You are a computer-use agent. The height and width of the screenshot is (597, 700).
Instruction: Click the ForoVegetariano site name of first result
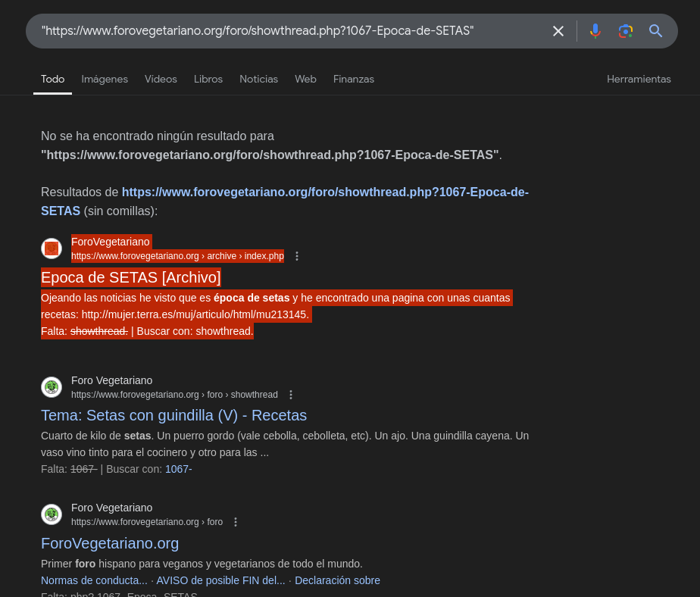(x=111, y=242)
